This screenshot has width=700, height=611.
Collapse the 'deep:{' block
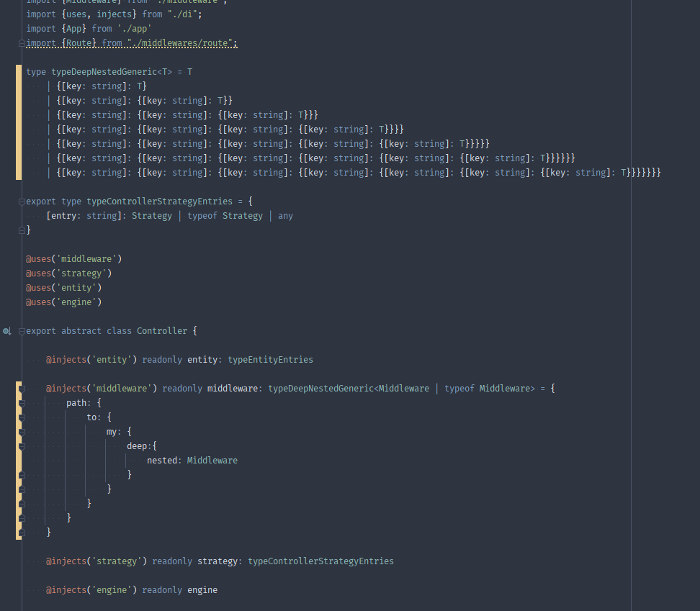tap(22, 446)
